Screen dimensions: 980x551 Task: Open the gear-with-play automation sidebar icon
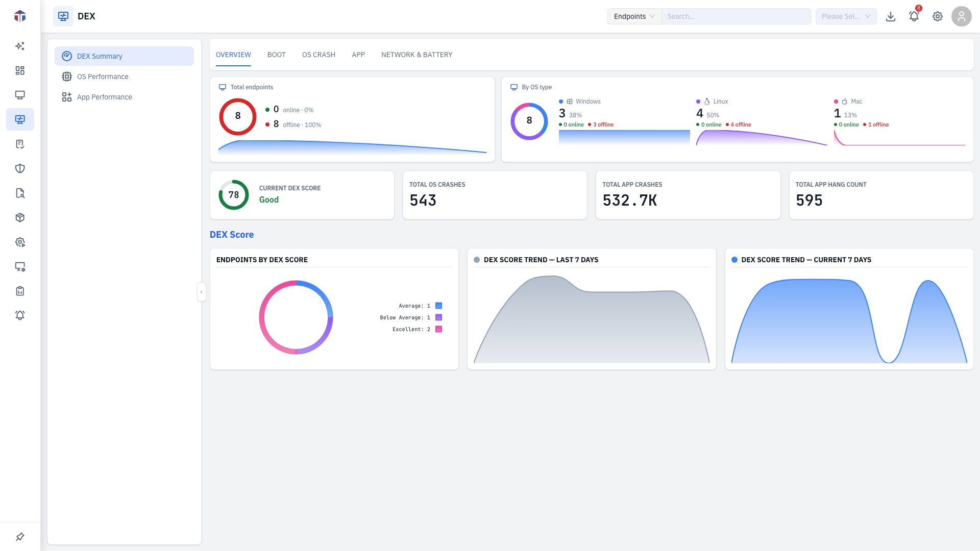point(20,242)
